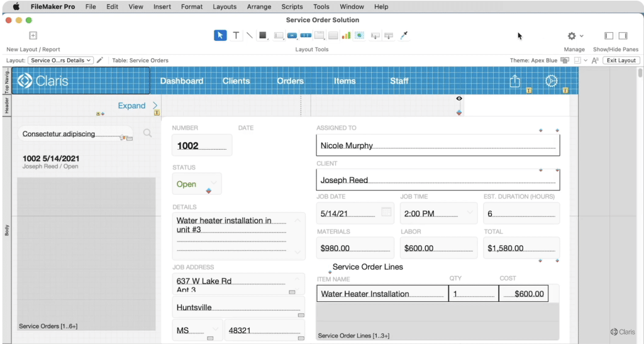The width and height of the screenshot is (644, 344).
Task: Click the pencil icon to edit layout
Action: [99, 60]
